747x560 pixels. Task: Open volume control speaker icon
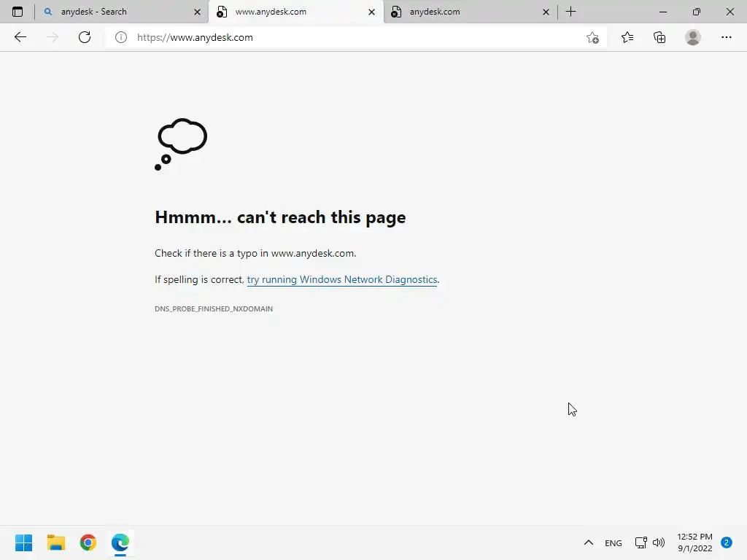coord(659,542)
